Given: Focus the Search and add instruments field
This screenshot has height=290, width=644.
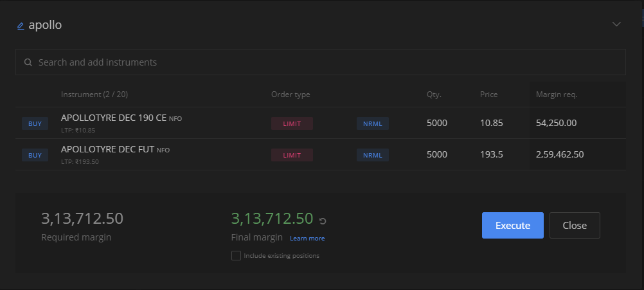Looking at the screenshot, I should (320, 62).
